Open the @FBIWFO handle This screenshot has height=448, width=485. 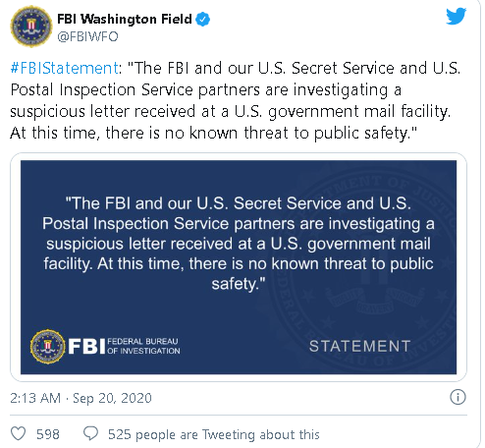click(x=87, y=36)
